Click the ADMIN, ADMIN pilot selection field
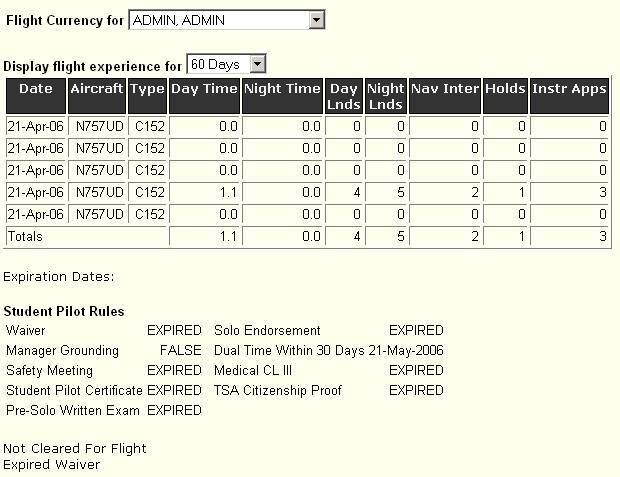620x477 pixels. tap(227, 20)
